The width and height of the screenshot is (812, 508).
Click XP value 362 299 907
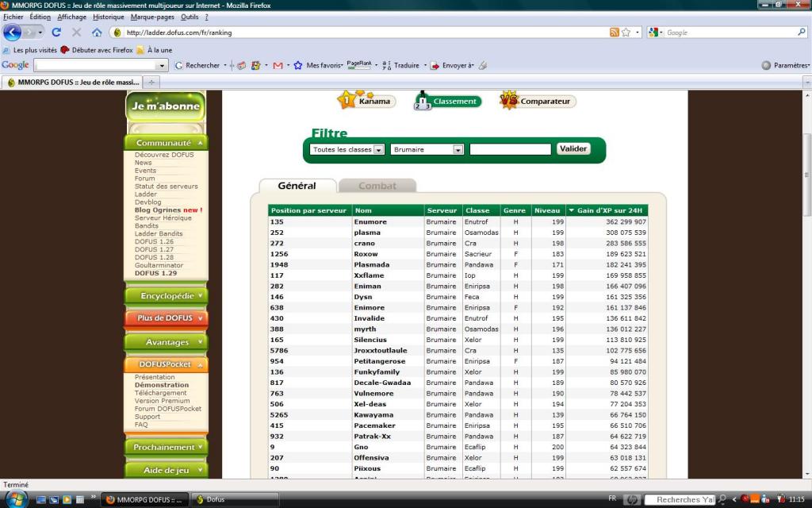[626, 222]
